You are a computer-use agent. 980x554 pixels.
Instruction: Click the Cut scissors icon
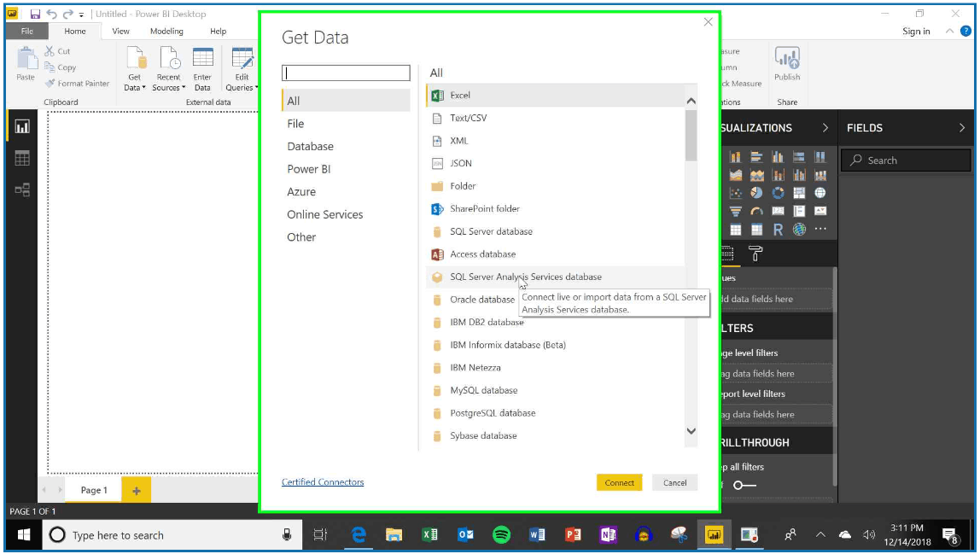50,50
